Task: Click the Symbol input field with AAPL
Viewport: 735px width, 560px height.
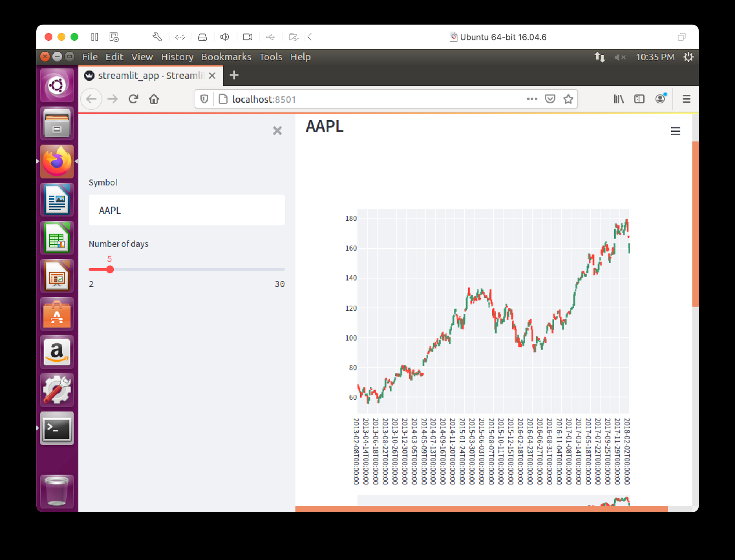Action: point(187,210)
